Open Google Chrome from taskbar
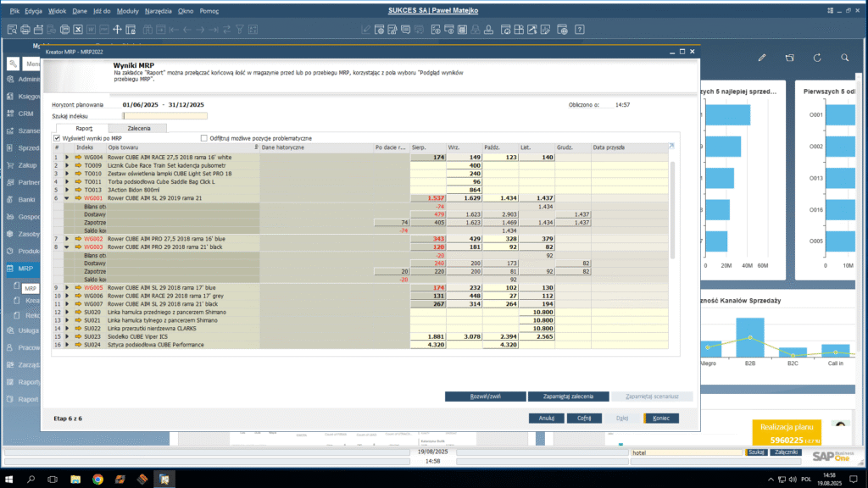This screenshot has height=488, width=868. [x=97, y=480]
